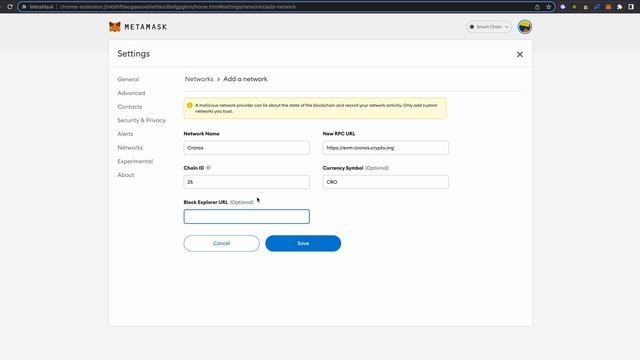Click the yellow warning icon in banner
This screenshot has width=640, height=360.
(189, 105)
